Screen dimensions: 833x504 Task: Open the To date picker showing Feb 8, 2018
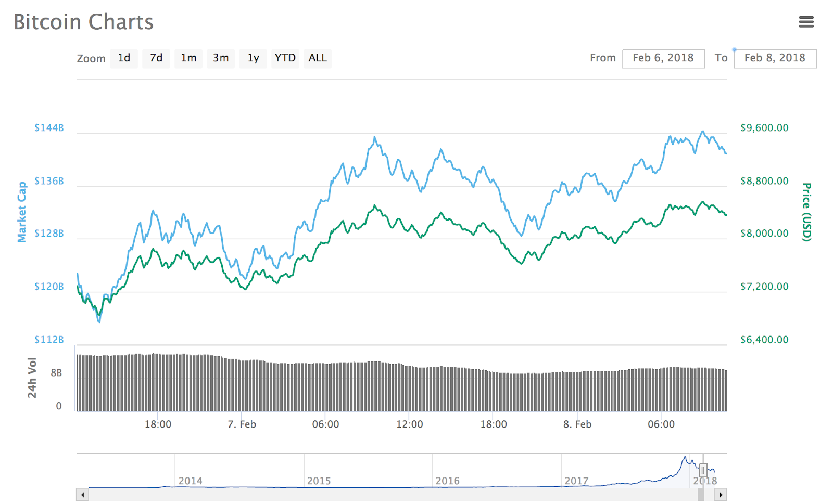coord(775,58)
